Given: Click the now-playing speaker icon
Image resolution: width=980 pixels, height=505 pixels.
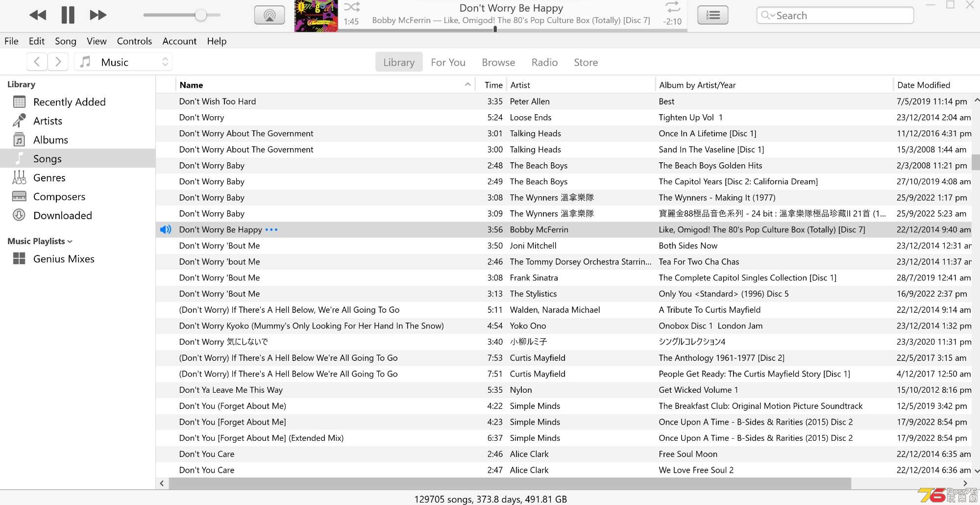Looking at the screenshot, I should [166, 229].
